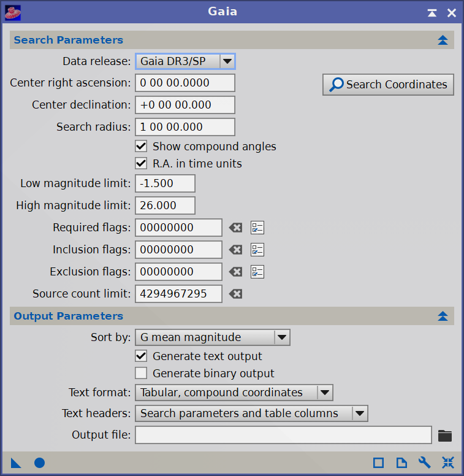Enable Generate binary output

point(142,374)
